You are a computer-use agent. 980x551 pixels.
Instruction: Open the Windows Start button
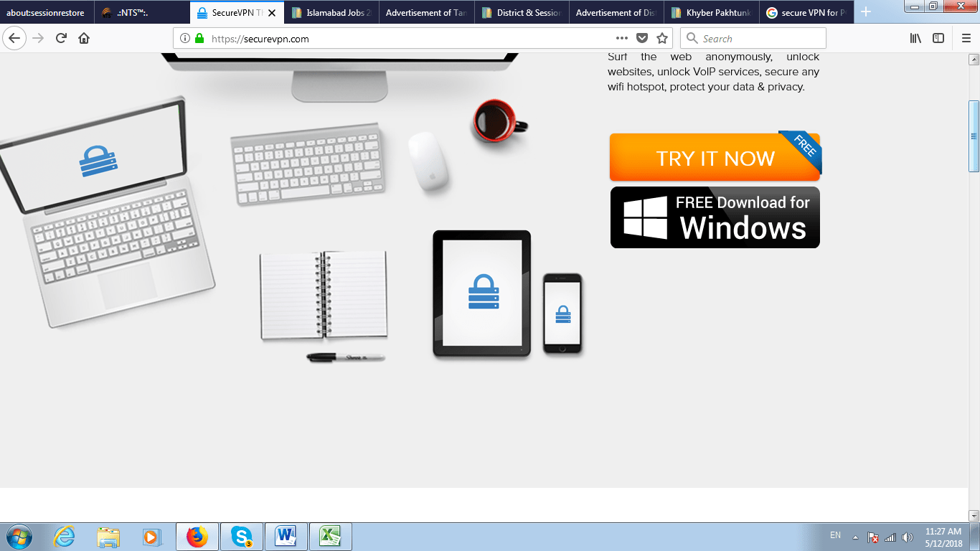[x=18, y=537]
